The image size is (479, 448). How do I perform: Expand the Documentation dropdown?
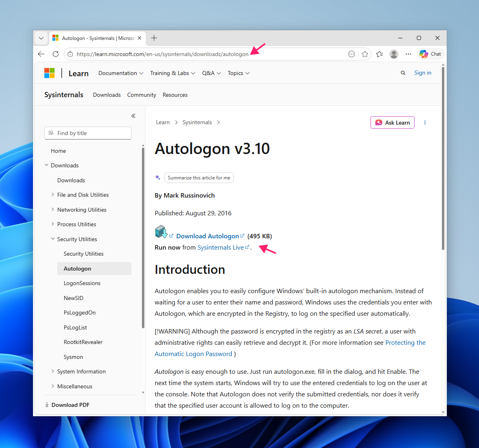[x=121, y=73]
